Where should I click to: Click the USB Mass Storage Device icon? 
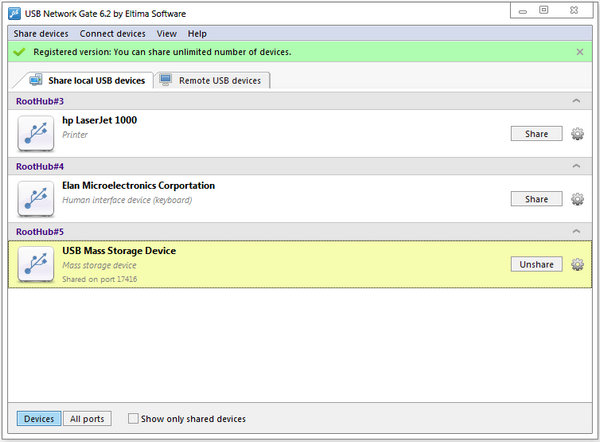(35, 264)
